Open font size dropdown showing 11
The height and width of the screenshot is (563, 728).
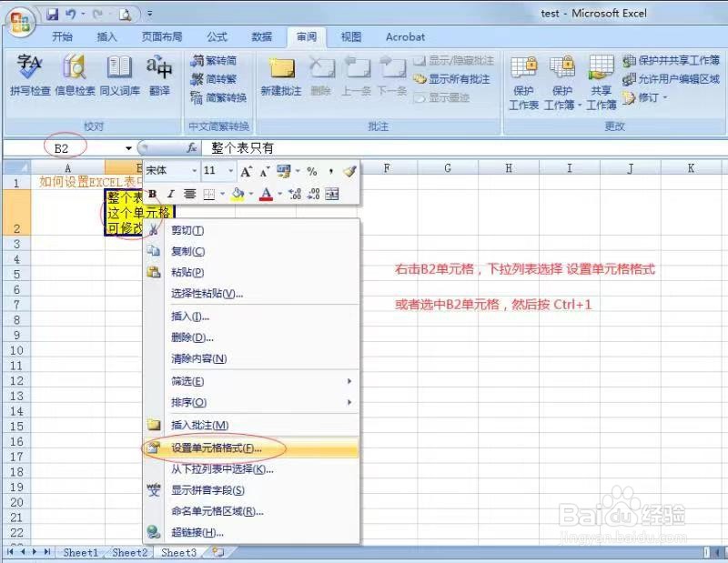pyautogui.click(x=231, y=171)
